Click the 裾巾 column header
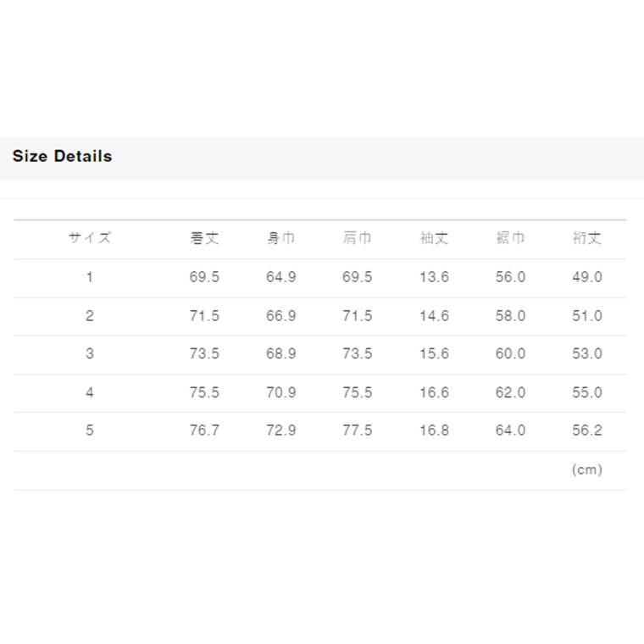Screen dimensions: 644x644 point(510,238)
